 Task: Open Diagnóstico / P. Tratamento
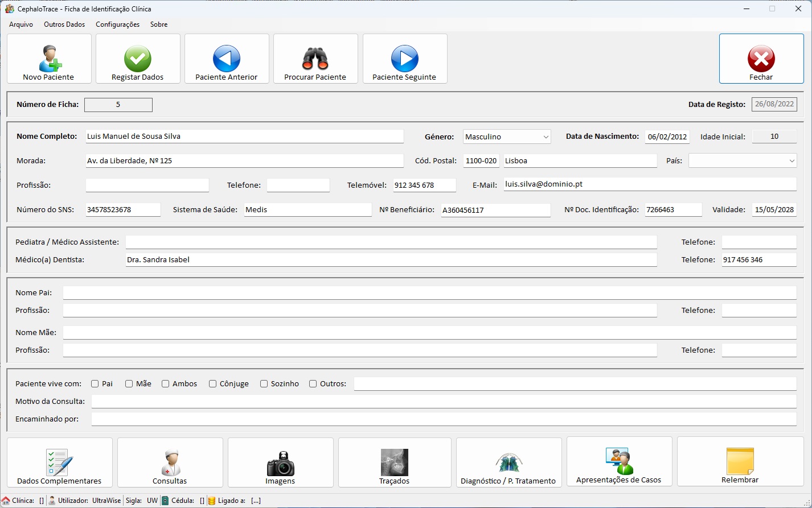coord(508,462)
